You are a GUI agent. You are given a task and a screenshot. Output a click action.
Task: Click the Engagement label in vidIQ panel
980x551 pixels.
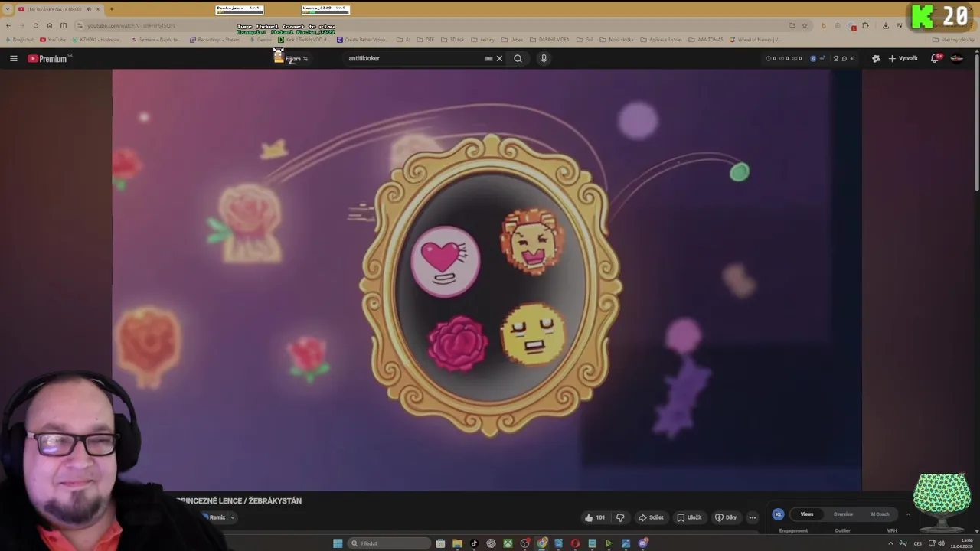click(x=793, y=530)
